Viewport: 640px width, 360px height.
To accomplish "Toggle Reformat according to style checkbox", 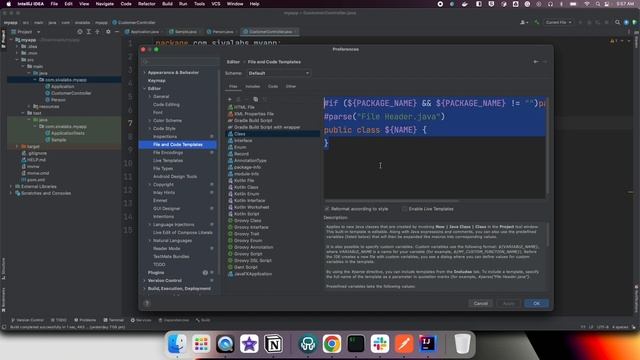I will [327, 209].
